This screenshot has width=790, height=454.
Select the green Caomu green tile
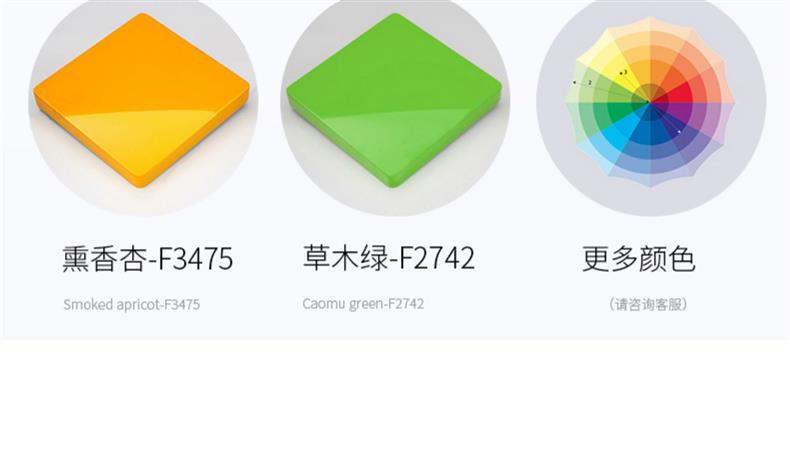394,101
